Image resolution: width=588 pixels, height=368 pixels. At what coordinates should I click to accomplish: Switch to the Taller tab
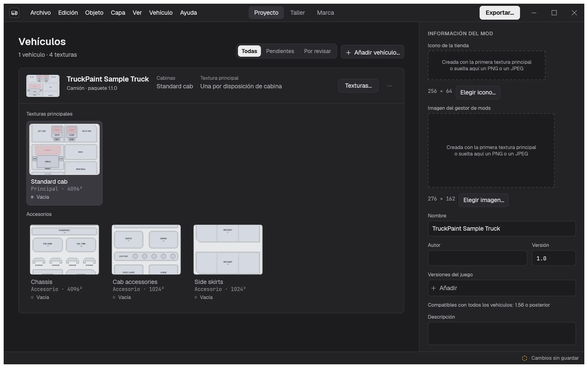click(x=297, y=13)
